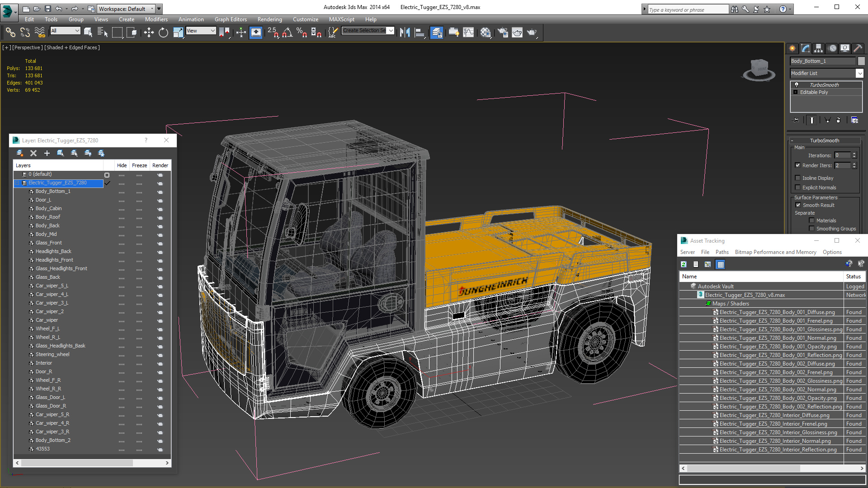Enable Isoline Display checkbox
The height and width of the screenshot is (488, 868).
coord(798,178)
